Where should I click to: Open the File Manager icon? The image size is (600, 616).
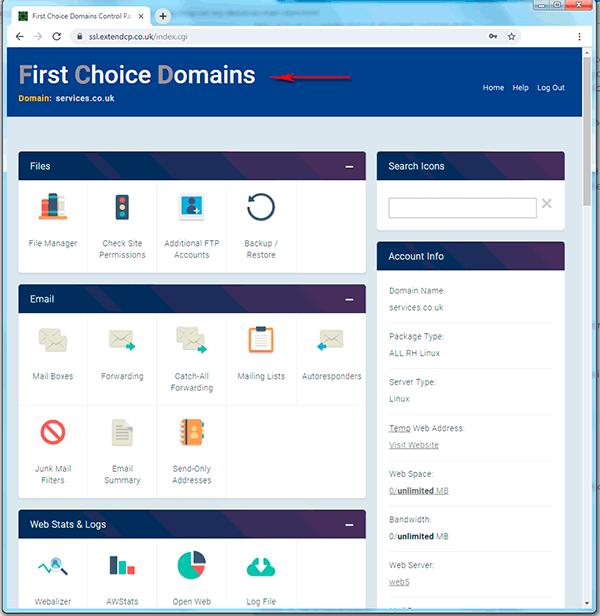click(53, 207)
